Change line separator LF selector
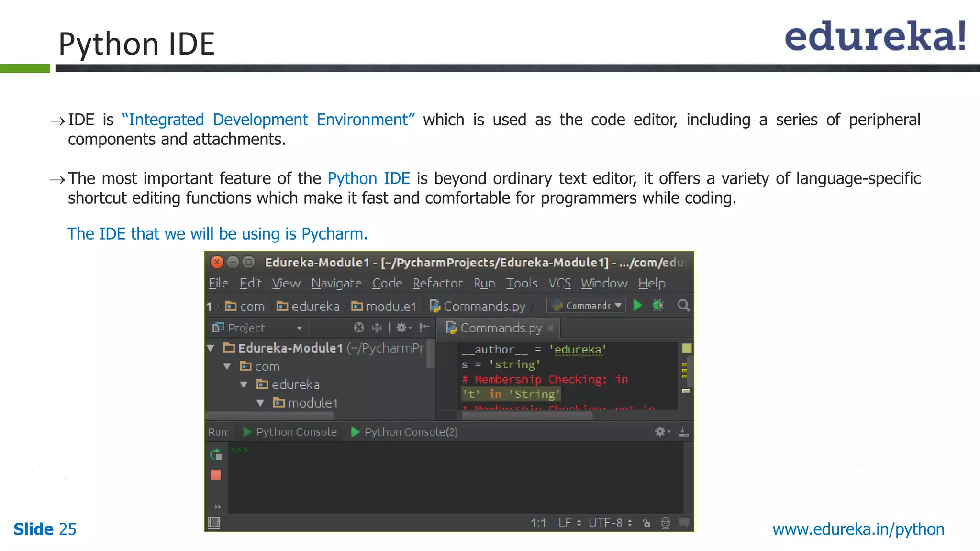 click(569, 523)
